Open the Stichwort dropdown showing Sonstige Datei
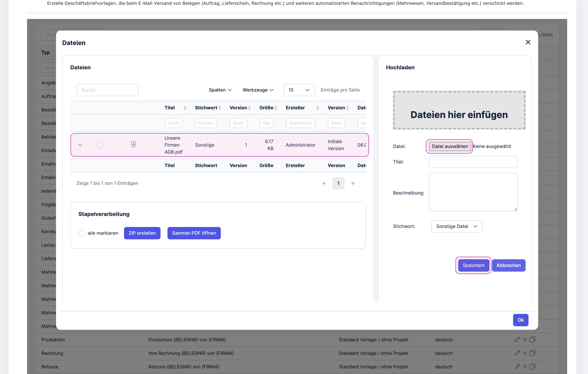The image size is (588, 374). click(457, 226)
